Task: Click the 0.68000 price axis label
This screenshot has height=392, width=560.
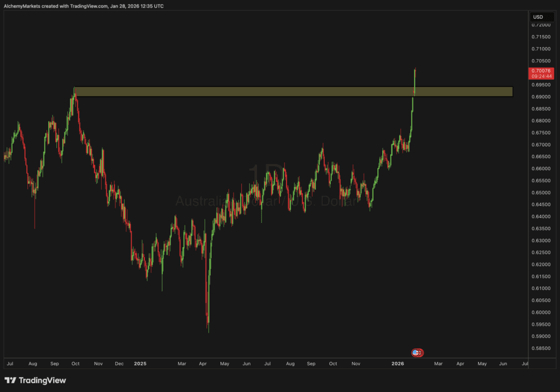Action: (541, 121)
